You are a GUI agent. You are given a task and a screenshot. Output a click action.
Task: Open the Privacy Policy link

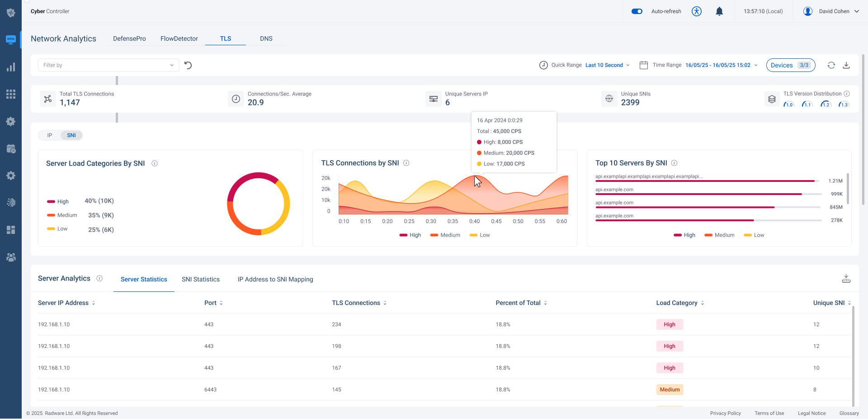click(x=725, y=413)
